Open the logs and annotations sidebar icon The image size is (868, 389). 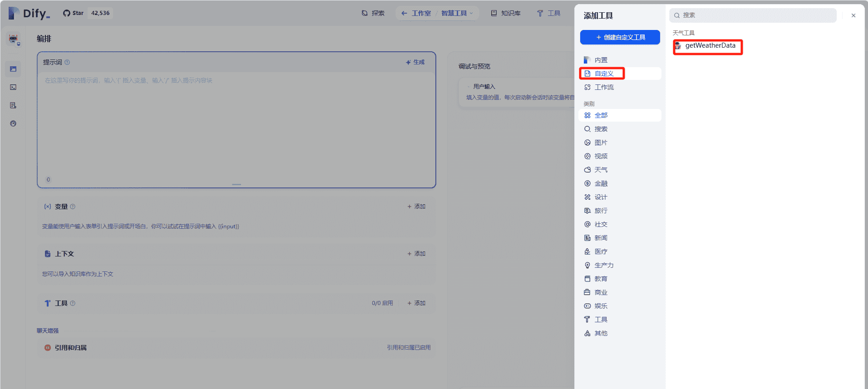pyautogui.click(x=13, y=105)
